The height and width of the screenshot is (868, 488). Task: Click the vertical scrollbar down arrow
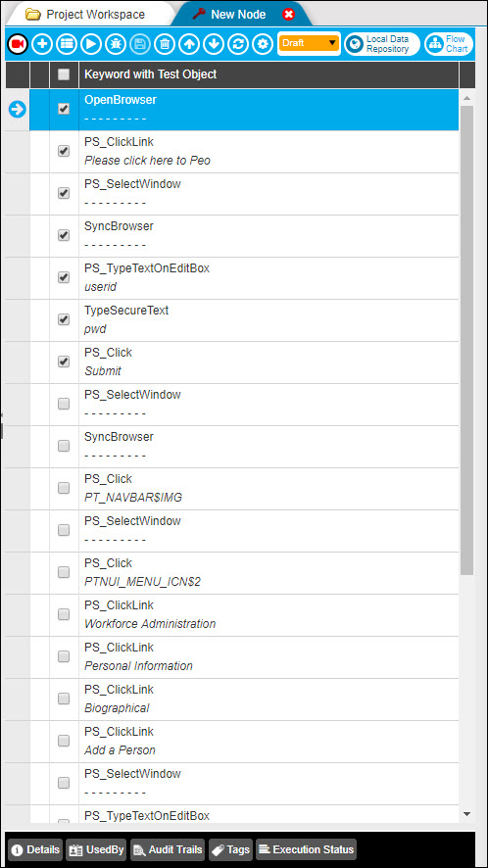coord(466,814)
